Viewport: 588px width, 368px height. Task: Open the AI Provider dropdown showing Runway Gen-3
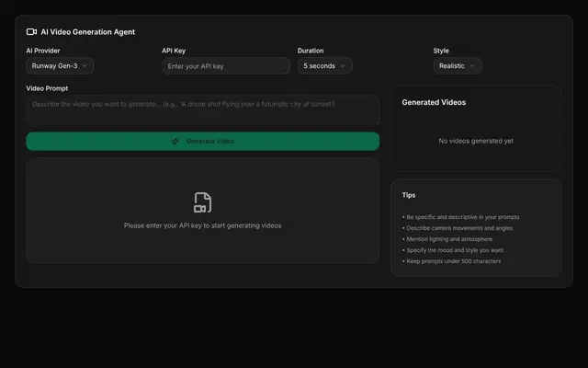[x=60, y=65]
